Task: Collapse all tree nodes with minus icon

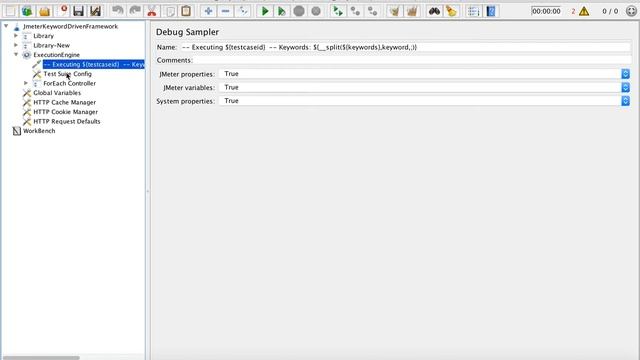Action: tap(225, 11)
